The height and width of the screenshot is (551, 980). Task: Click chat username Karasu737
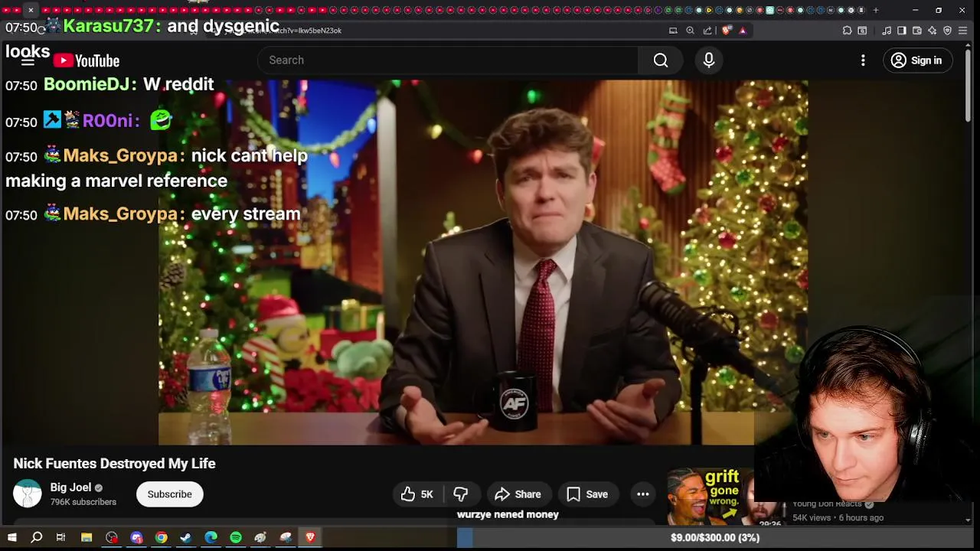tap(107, 25)
